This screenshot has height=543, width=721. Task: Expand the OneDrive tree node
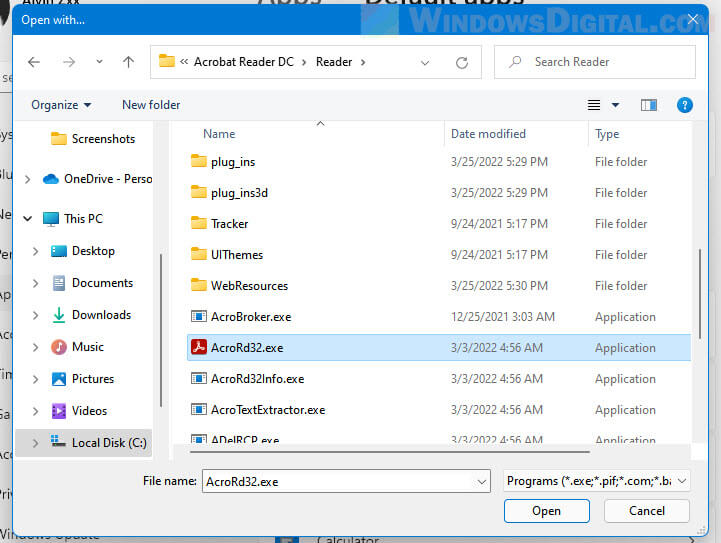[28, 179]
